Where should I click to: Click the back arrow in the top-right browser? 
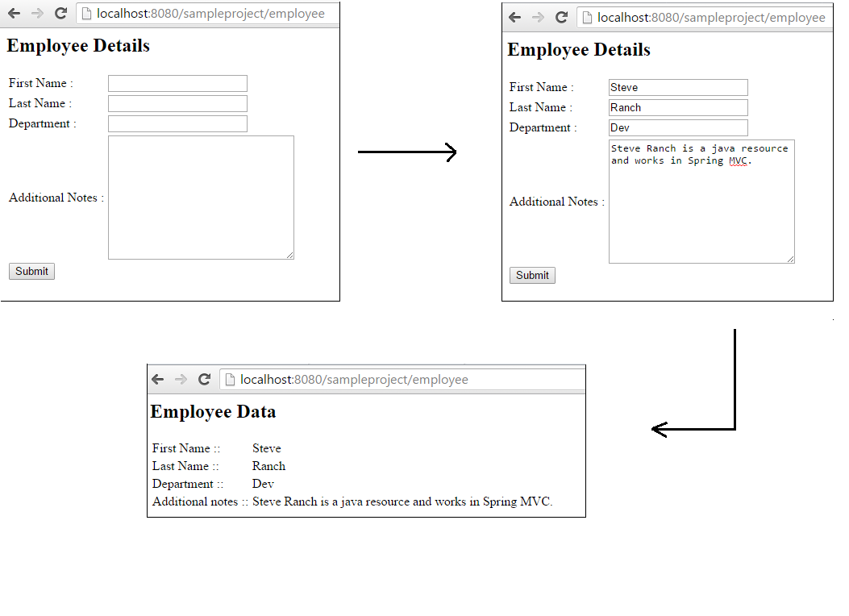click(514, 17)
